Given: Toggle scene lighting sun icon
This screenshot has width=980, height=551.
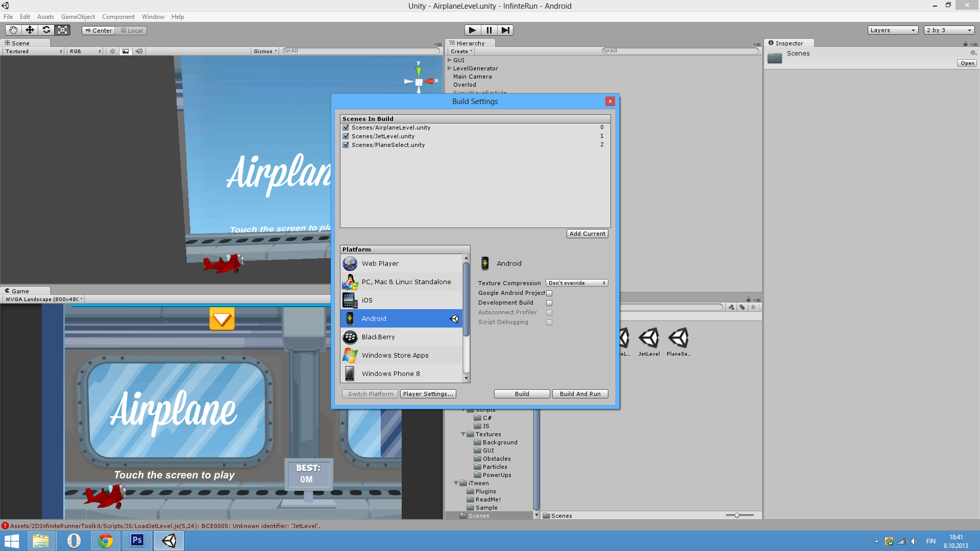Looking at the screenshot, I should coord(112,51).
